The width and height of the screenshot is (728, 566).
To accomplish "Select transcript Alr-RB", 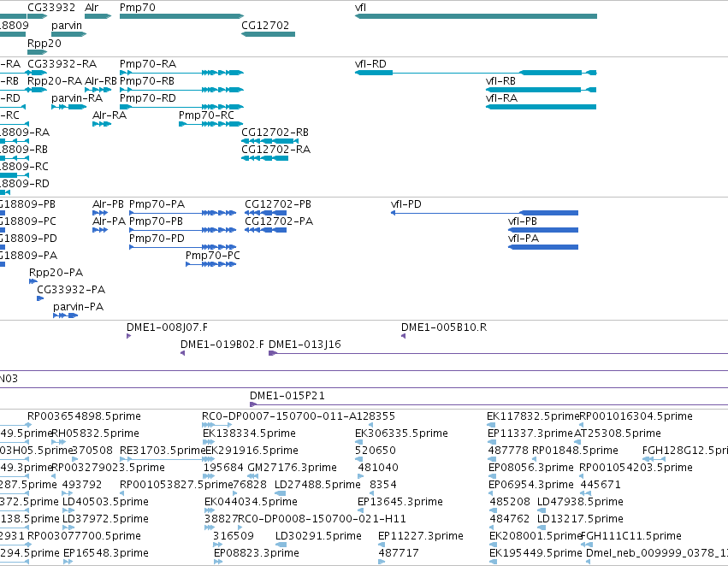I will [x=98, y=90].
